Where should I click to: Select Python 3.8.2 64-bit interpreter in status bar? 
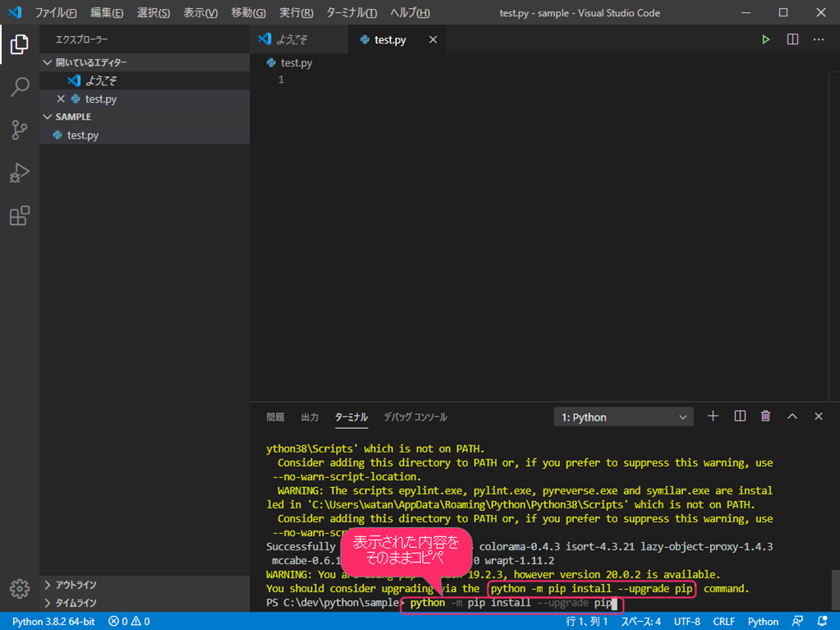click(53, 622)
